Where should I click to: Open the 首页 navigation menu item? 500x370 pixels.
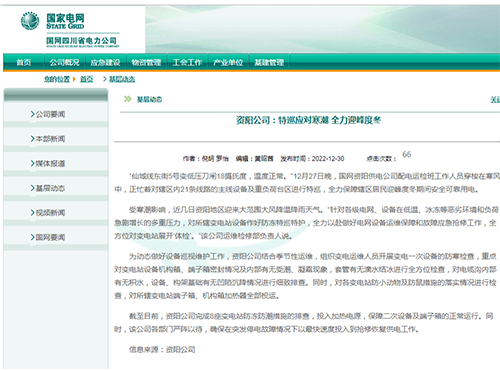point(24,62)
